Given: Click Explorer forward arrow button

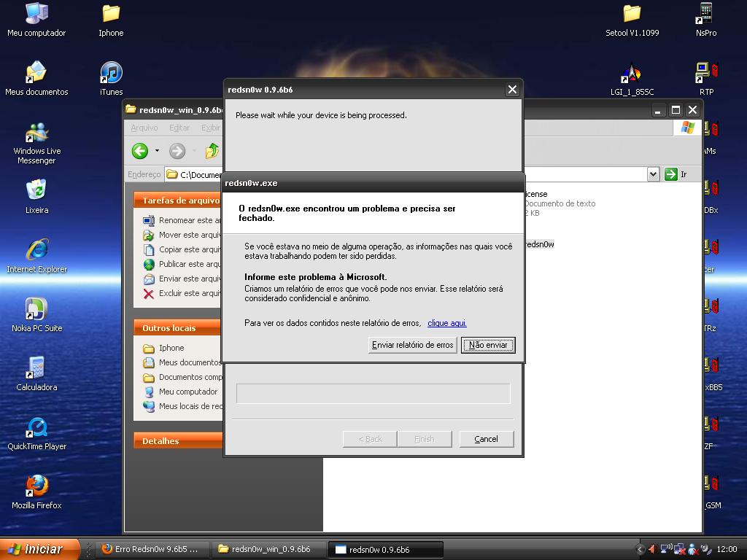Looking at the screenshot, I should click(x=177, y=151).
